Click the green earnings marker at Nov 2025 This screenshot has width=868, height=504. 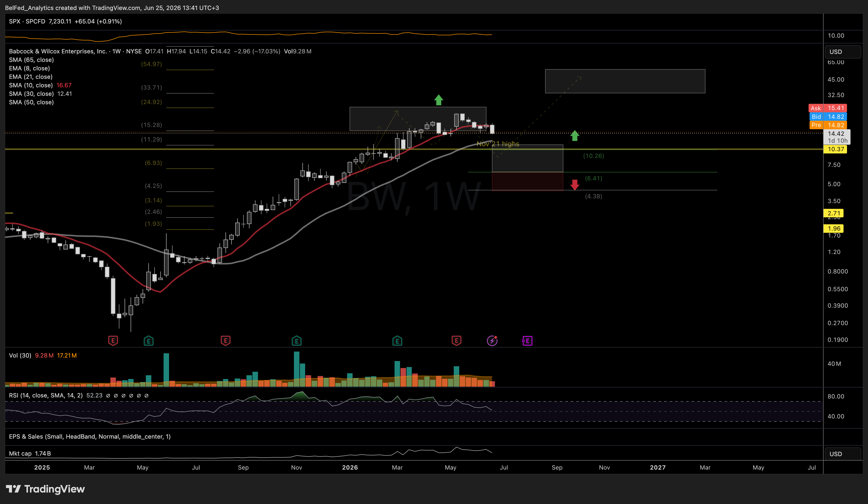[297, 341]
